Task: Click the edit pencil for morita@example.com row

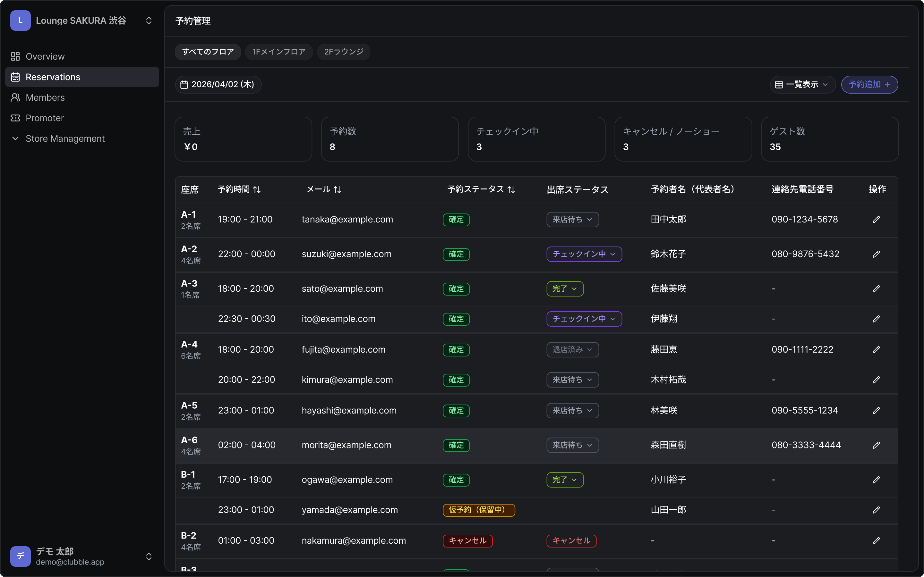Action: coord(876,445)
